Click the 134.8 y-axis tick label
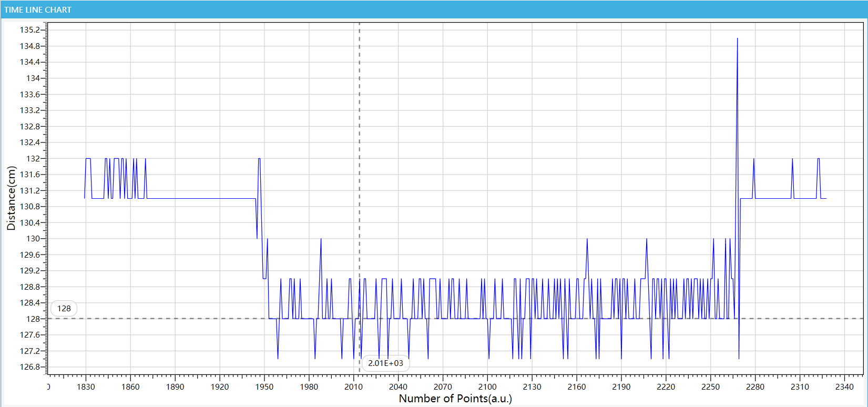The image size is (868, 407). (x=30, y=46)
